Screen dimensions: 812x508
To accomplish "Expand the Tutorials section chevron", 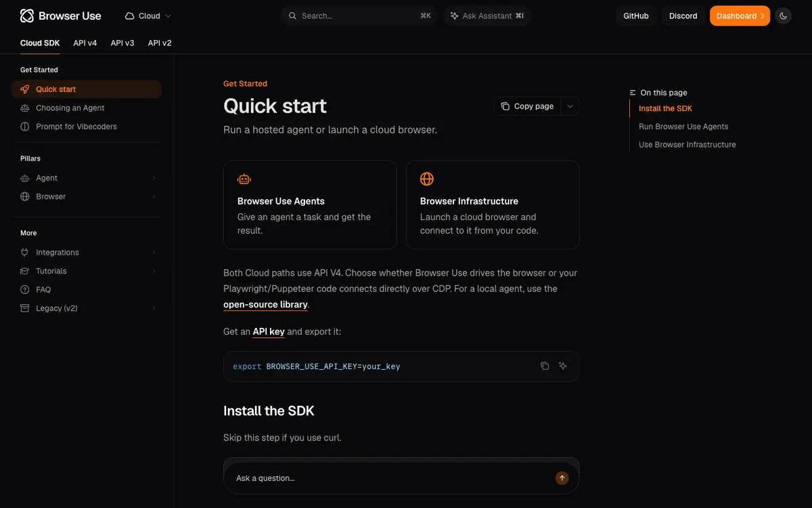I will coord(154,271).
